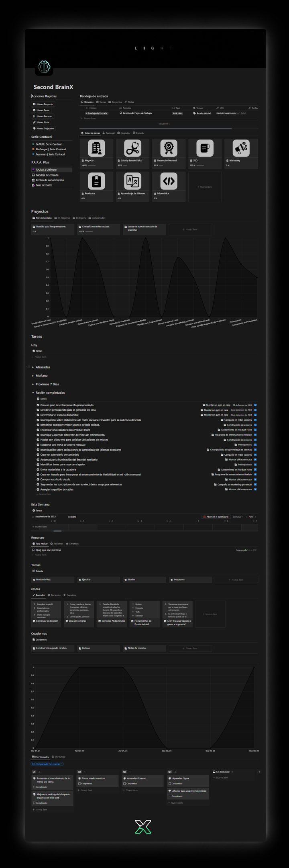
Task: Open the Semana view dropdown in calendar
Action: click(x=238, y=517)
